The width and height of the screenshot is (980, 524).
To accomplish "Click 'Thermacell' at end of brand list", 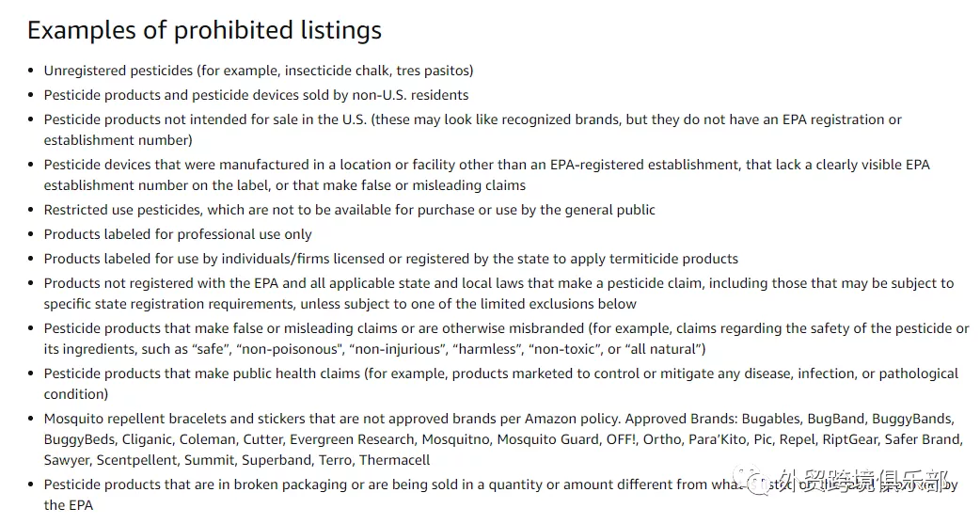I will click(x=394, y=460).
